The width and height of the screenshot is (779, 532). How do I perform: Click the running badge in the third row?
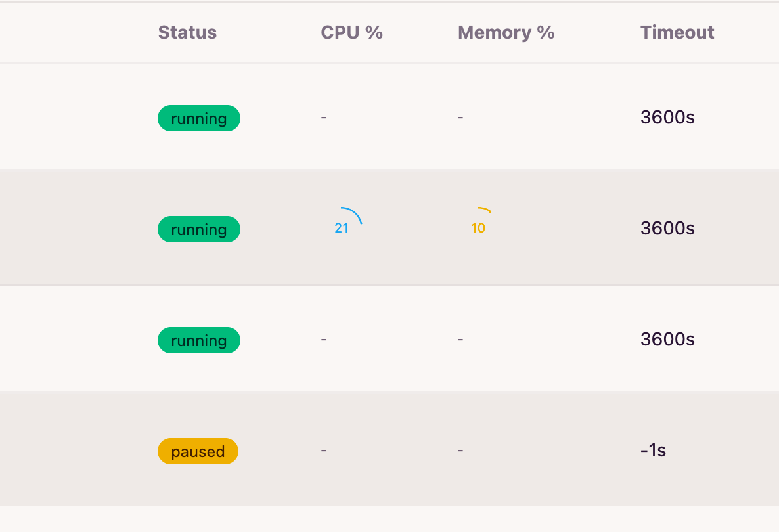click(x=199, y=340)
